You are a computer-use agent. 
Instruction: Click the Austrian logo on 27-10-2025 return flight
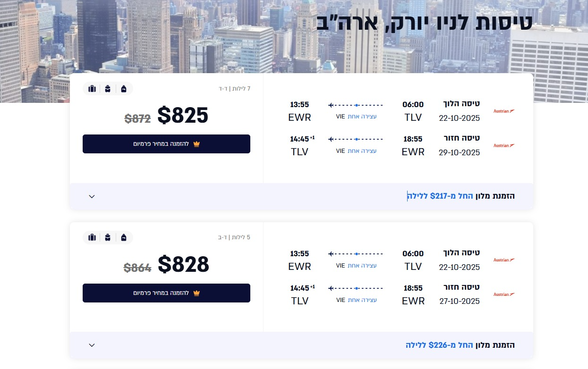504,294
